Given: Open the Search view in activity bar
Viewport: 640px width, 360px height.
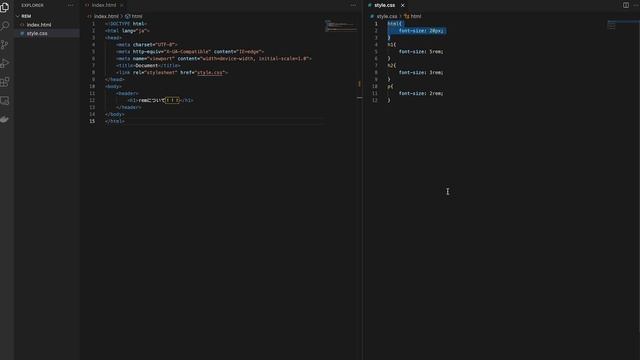Looking at the screenshot, I should point(5,26).
